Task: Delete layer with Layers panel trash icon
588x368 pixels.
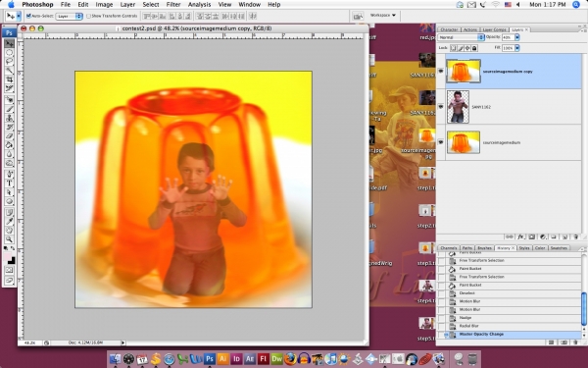Action: coord(576,237)
